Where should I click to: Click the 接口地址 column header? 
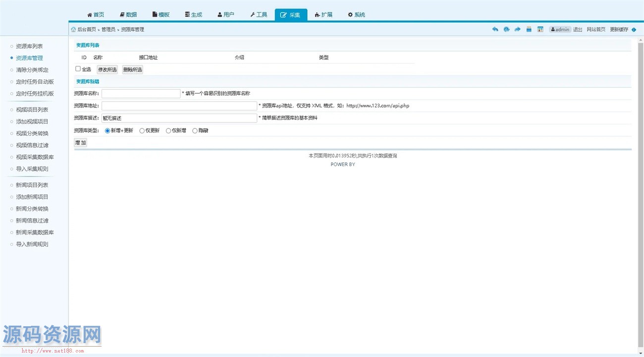[x=148, y=58]
